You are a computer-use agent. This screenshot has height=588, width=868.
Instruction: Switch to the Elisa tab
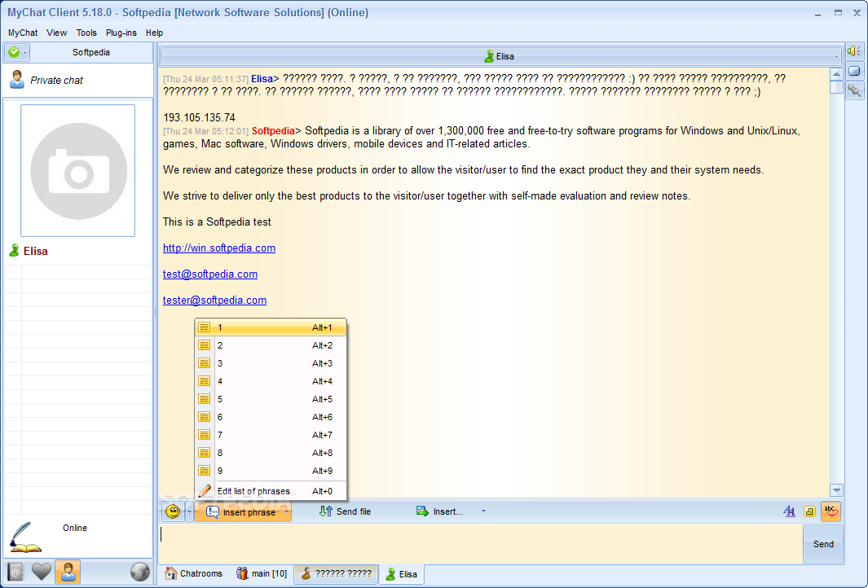(x=401, y=573)
